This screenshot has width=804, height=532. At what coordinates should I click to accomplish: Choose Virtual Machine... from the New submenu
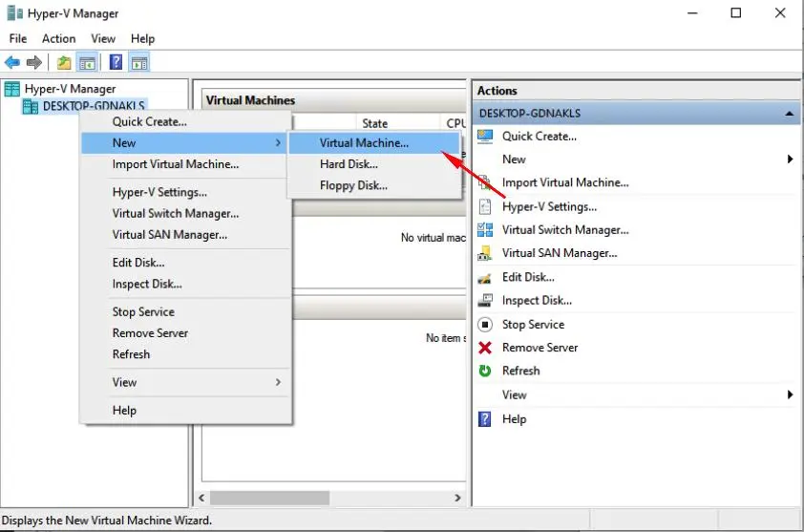(x=374, y=143)
